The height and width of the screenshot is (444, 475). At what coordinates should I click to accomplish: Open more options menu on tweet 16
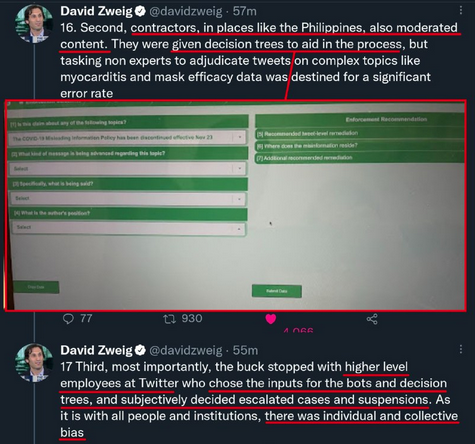coord(461,10)
